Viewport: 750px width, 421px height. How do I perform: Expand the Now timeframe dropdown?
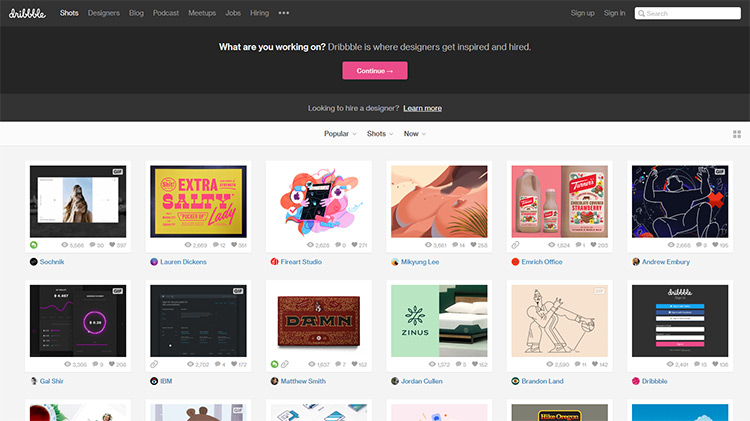[415, 134]
